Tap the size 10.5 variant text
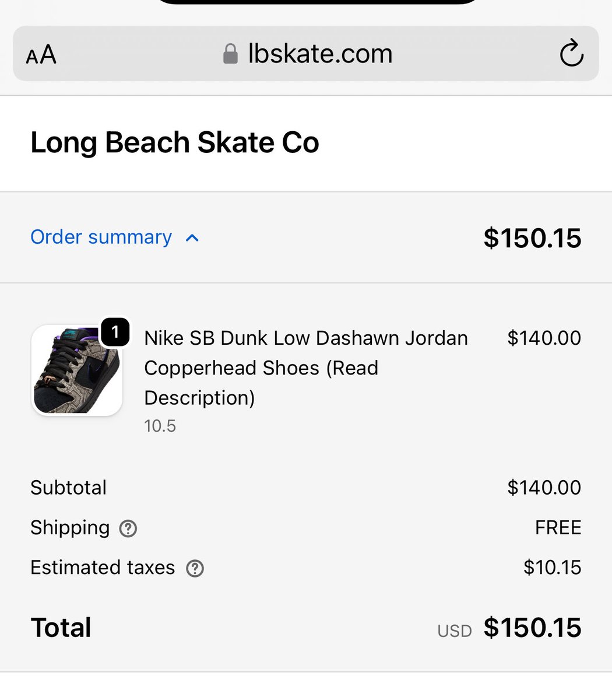The width and height of the screenshot is (612, 700). click(160, 426)
